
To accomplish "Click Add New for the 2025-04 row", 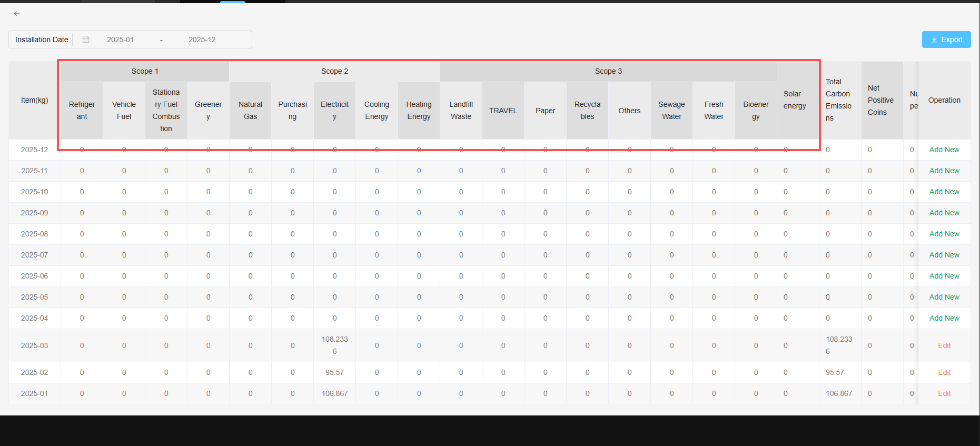I will click(x=944, y=318).
